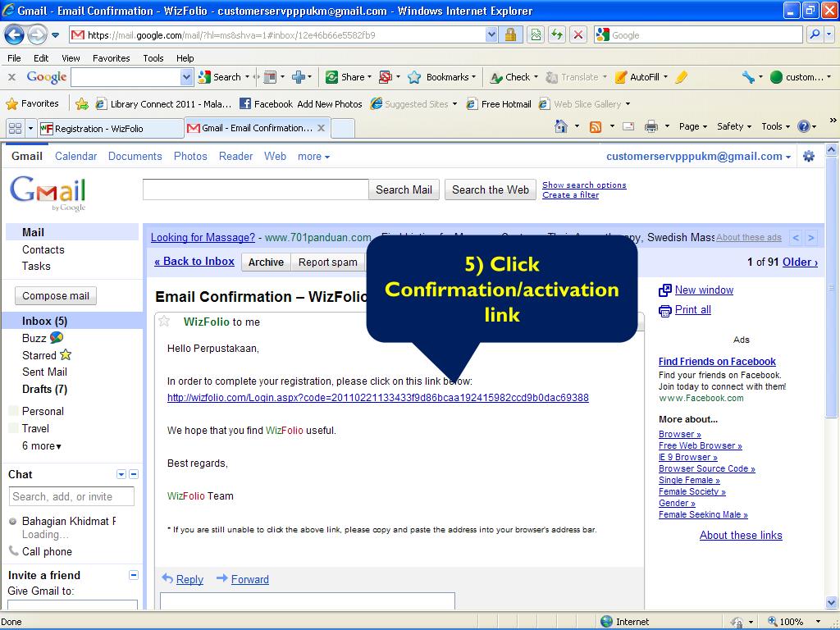Click the padlock security icon in address bar

(x=510, y=34)
